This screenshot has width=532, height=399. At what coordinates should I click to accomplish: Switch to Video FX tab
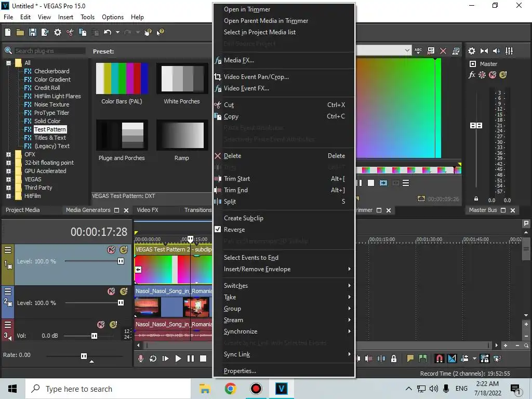(x=147, y=210)
